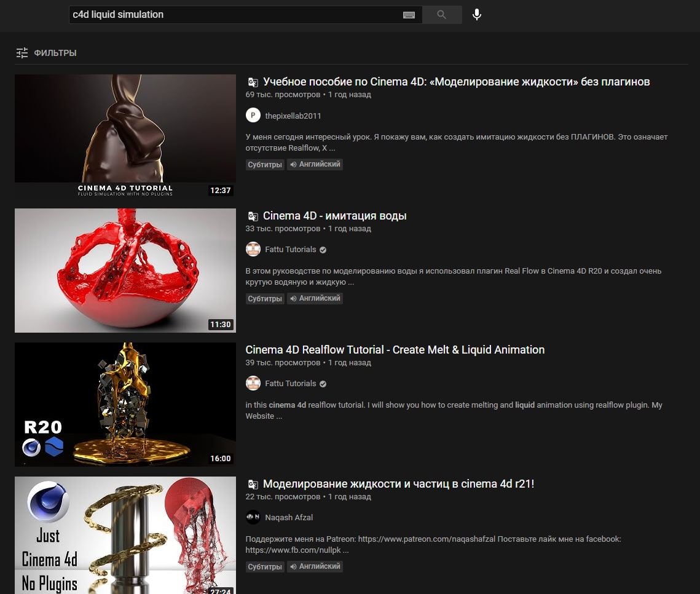Image resolution: width=700 pixels, height=594 pixels.
Task: Open the Naqash Afzal channel avatar
Action: [x=253, y=517]
